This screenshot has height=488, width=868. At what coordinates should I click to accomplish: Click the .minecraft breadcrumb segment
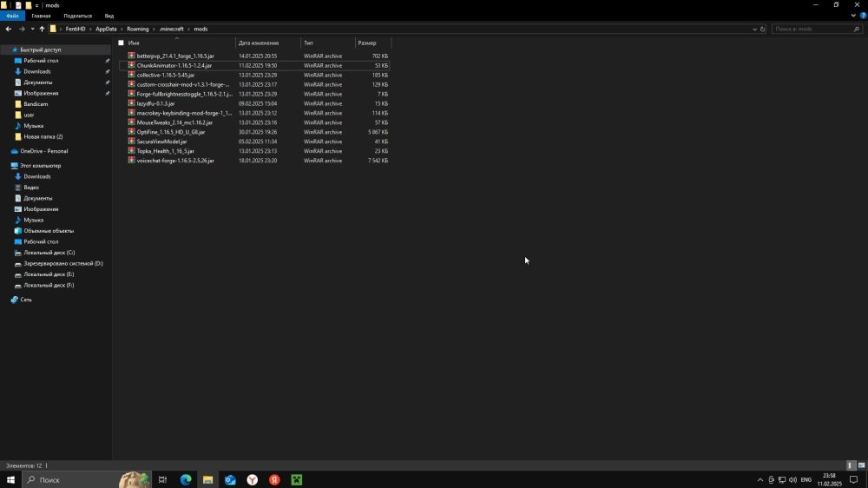pos(171,29)
